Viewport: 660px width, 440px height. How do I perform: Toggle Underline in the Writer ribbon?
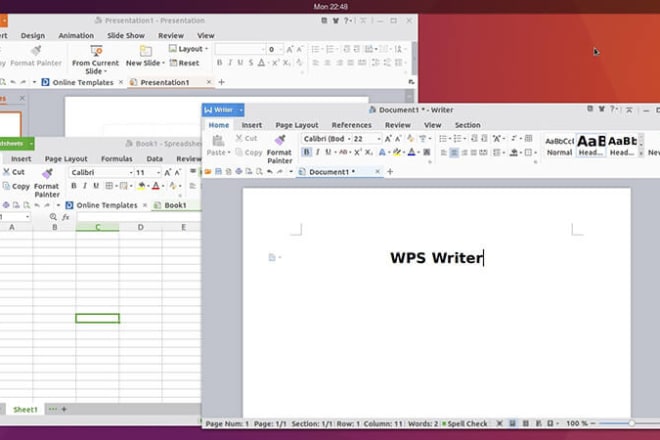tap(328, 152)
